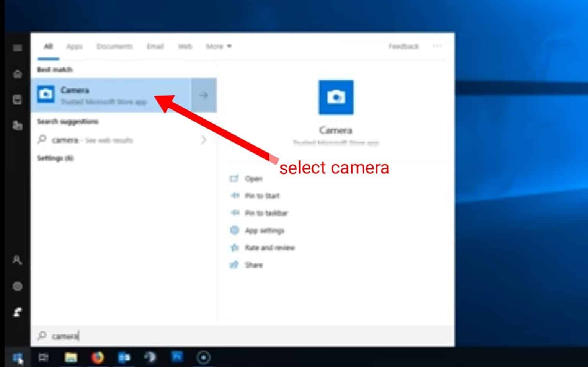
Task: Switch to the Documents tab
Action: pyautogui.click(x=114, y=46)
